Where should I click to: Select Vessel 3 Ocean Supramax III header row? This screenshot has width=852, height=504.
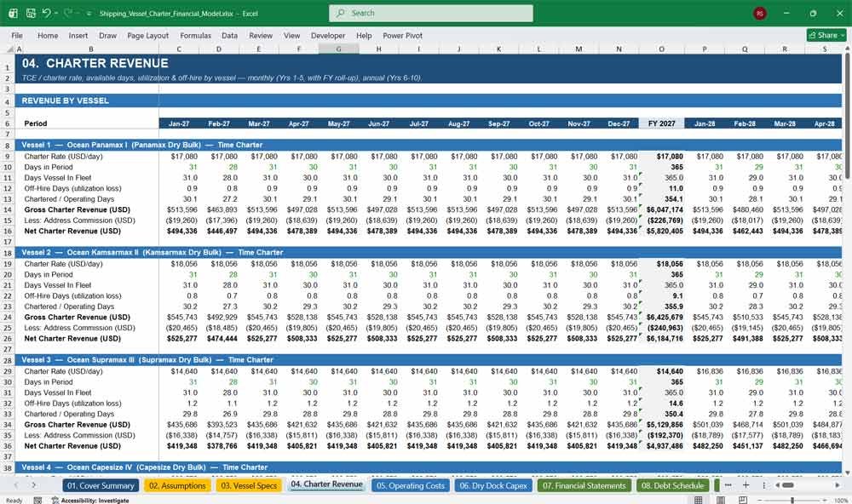click(x=429, y=359)
